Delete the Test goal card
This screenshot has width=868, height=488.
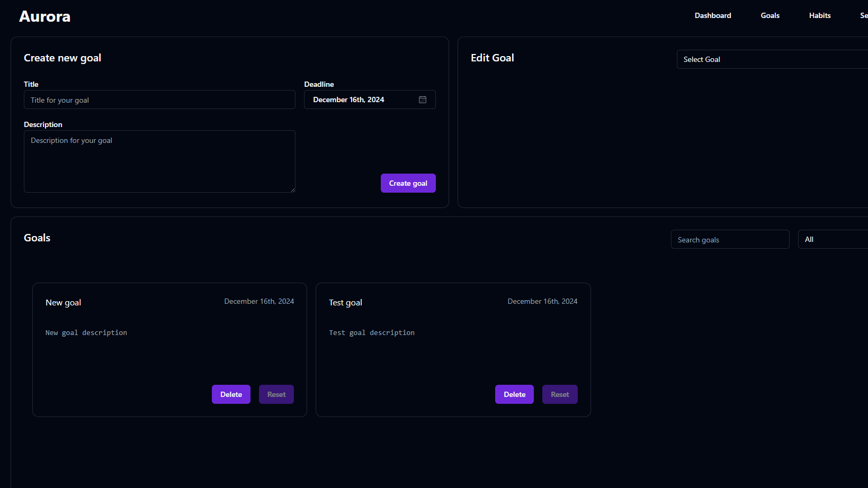[514, 394]
